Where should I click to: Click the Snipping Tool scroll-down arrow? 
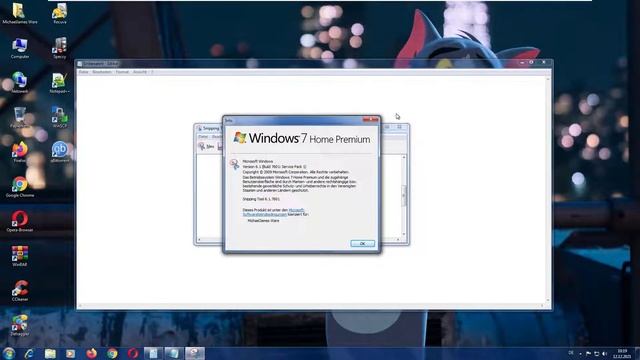[404, 234]
